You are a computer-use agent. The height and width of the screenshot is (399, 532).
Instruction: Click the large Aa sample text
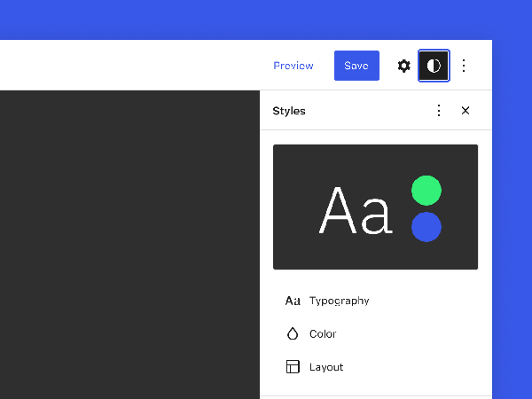[x=355, y=211]
